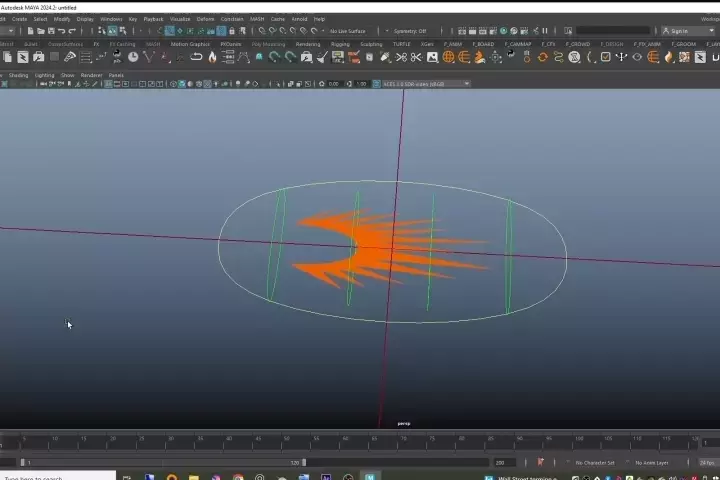Viewport: 720px width, 480px height.
Task: Click the status line search input field
Action: pyautogui.click(x=613, y=31)
